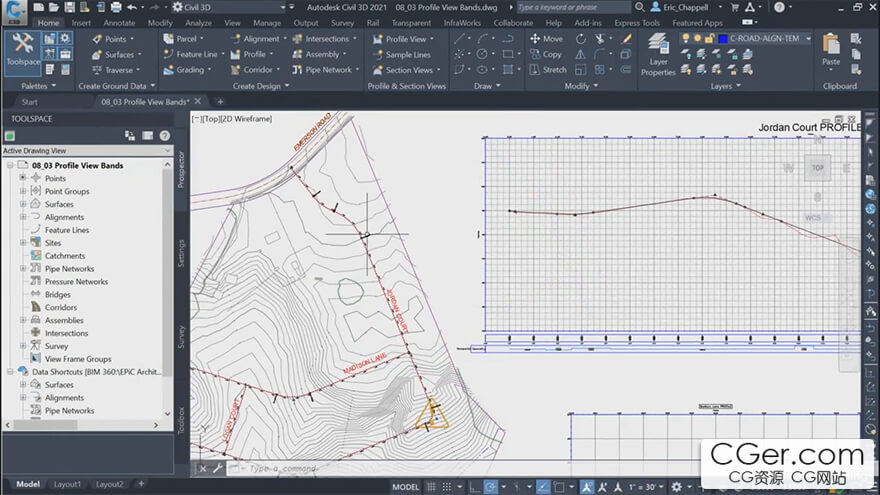
Task: Toggle ortho mode in status bar
Action: 475,487
